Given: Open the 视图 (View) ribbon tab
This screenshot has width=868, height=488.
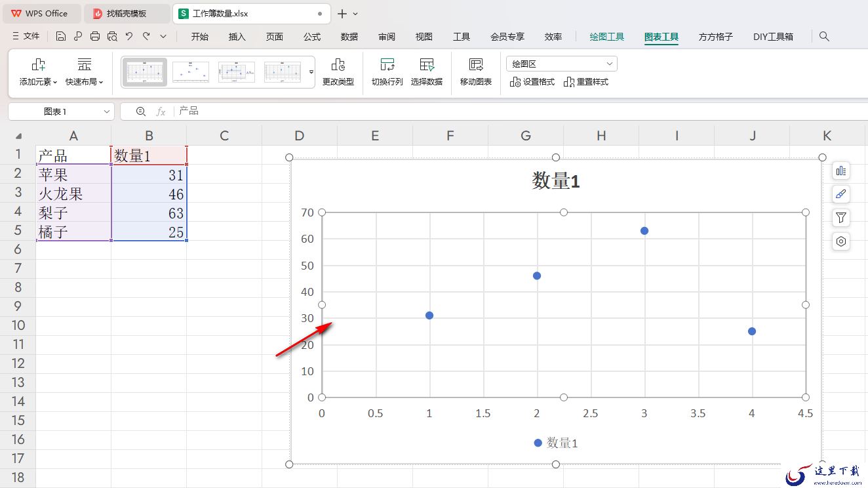Looking at the screenshot, I should 424,37.
